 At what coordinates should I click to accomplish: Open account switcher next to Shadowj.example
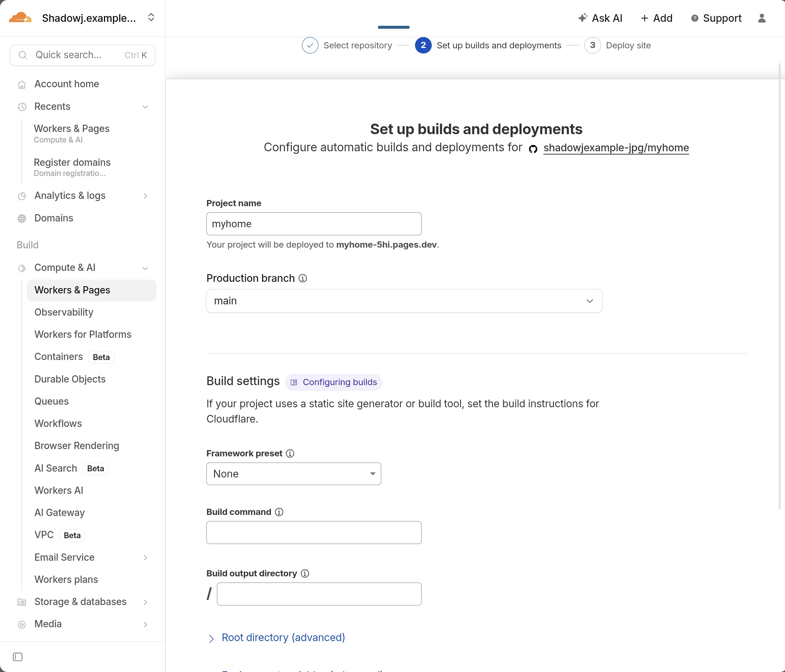pos(151,17)
